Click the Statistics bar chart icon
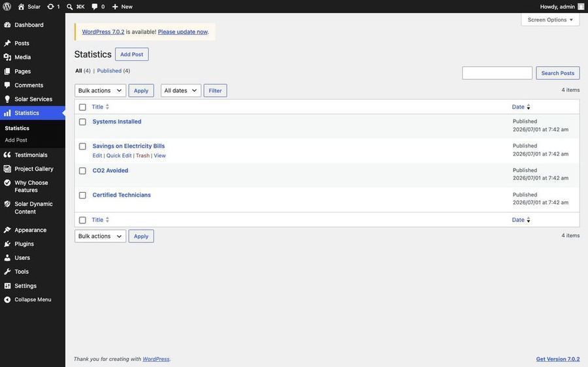This screenshot has height=367, width=588. 7,113
